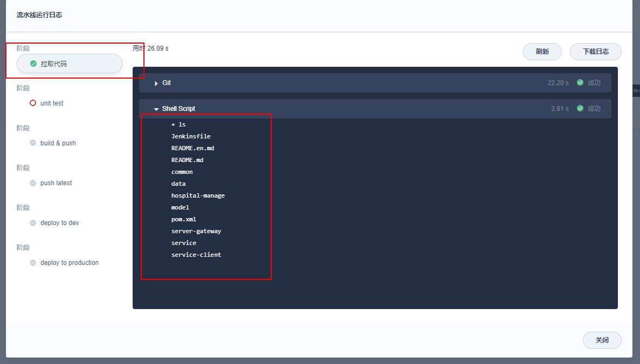Viewport: 640px width, 364px height.
Task: Click the green check icon beside 拉取代码
Action: pos(33,64)
